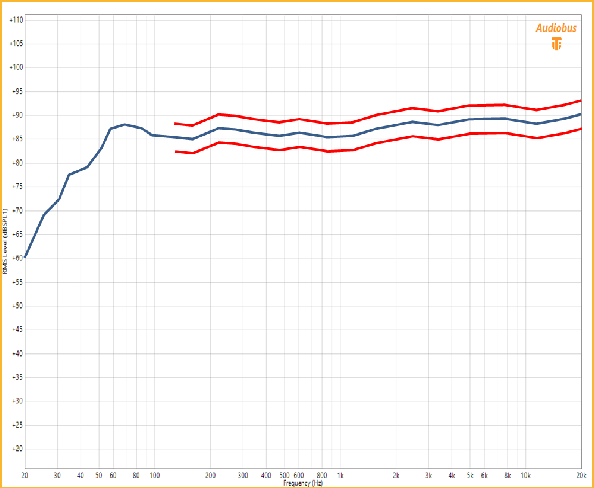The width and height of the screenshot is (594, 488).
Task: Click the Frequency (Hz) axis title
Action: (x=303, y=483)
